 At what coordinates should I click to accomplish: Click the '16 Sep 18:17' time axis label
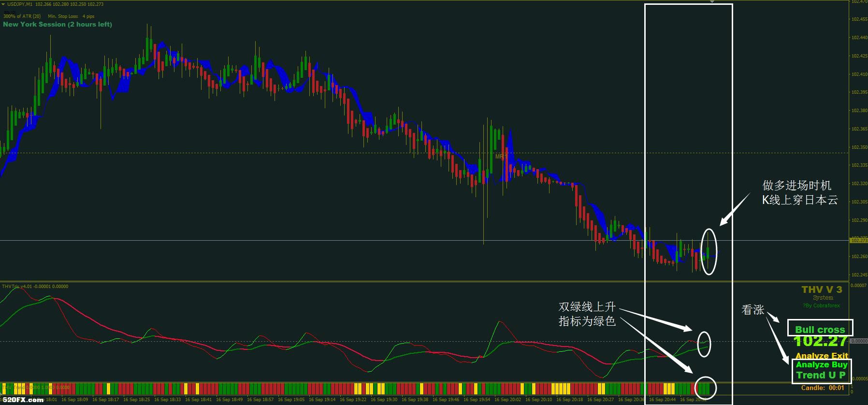point(105,400)
